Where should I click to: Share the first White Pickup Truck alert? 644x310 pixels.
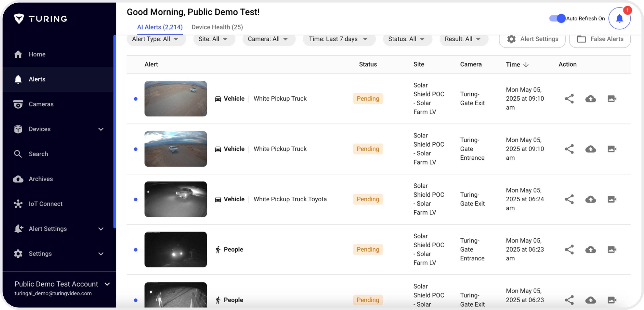coord(569,99)
